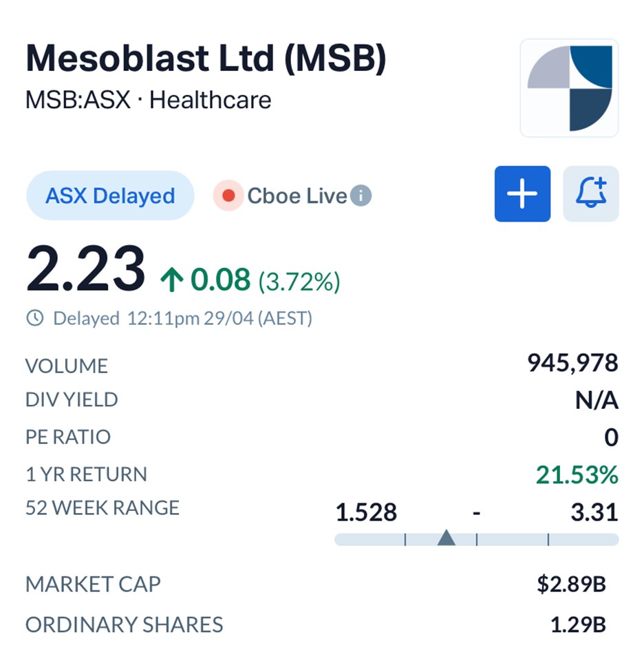This screenshot has height=672, width=644.
Task: Click the 1 YR RETURN value 21.53%
Action: coord(577,474)
